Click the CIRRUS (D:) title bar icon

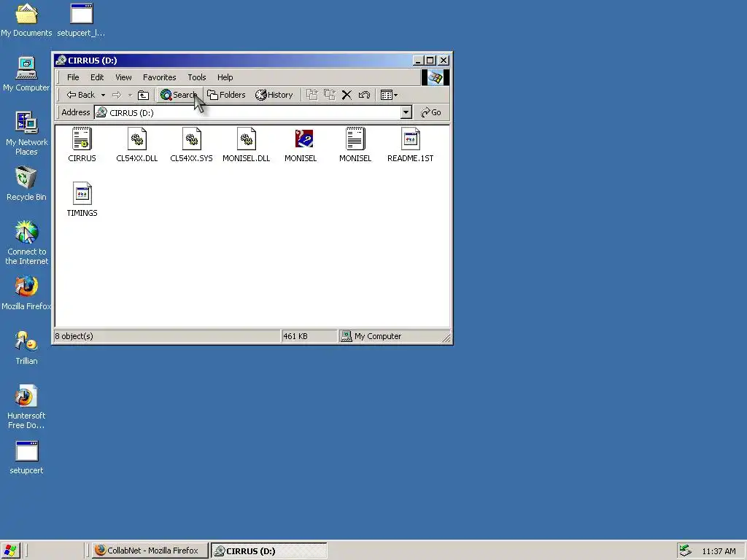point(61,61)
